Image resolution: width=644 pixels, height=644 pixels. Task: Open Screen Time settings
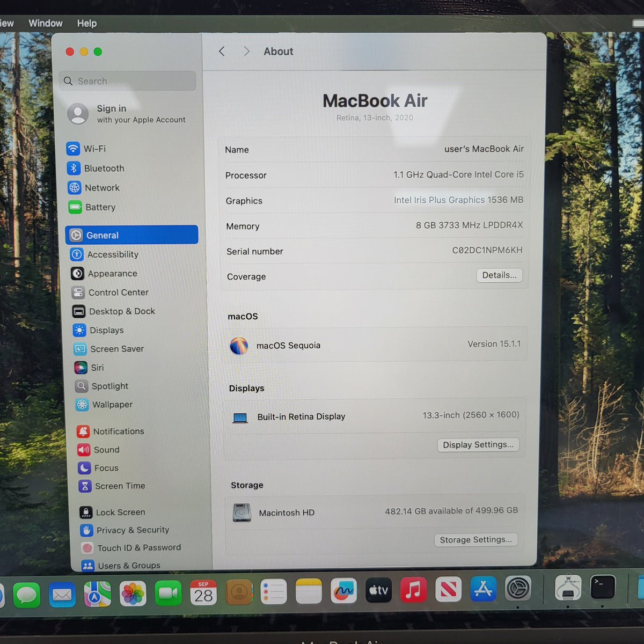112,486
